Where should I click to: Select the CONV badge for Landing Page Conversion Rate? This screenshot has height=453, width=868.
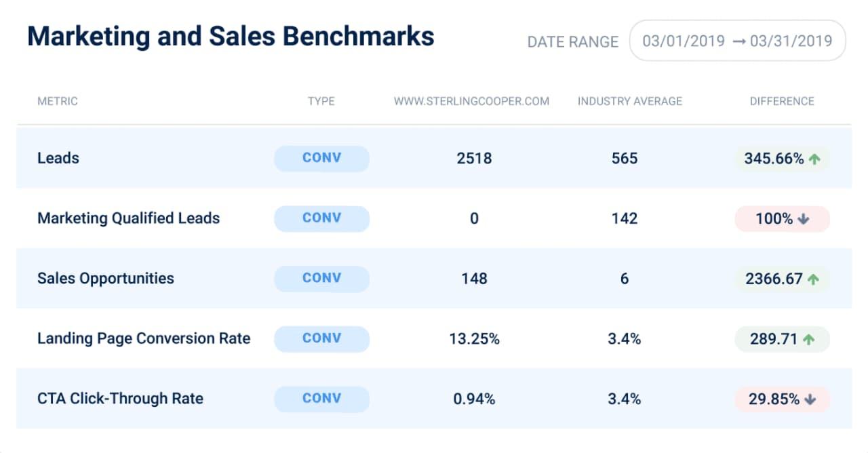(x=321, y=338)
